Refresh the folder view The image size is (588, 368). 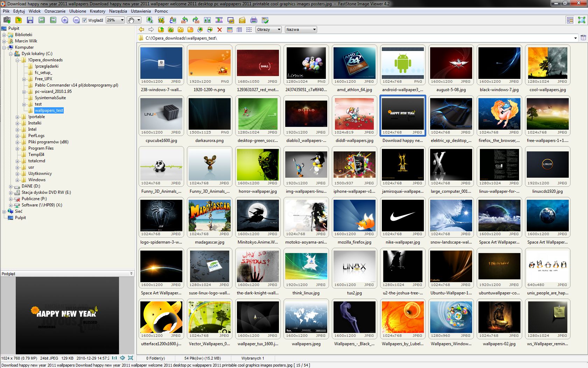coord(171,30)
